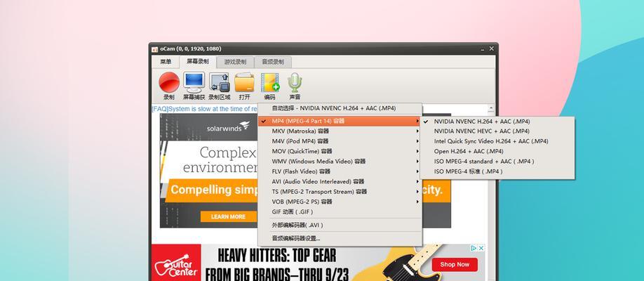Minimize the oCam window
Viewport: 644px width, 281px height.
point(482,49)
